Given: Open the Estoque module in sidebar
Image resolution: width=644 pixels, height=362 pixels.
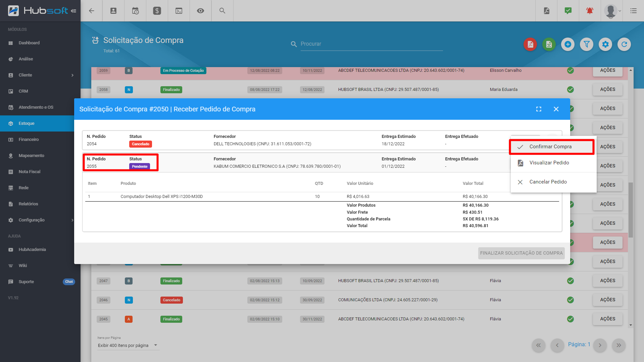Looking at the screenshot, I should click(x=37, y=123).
